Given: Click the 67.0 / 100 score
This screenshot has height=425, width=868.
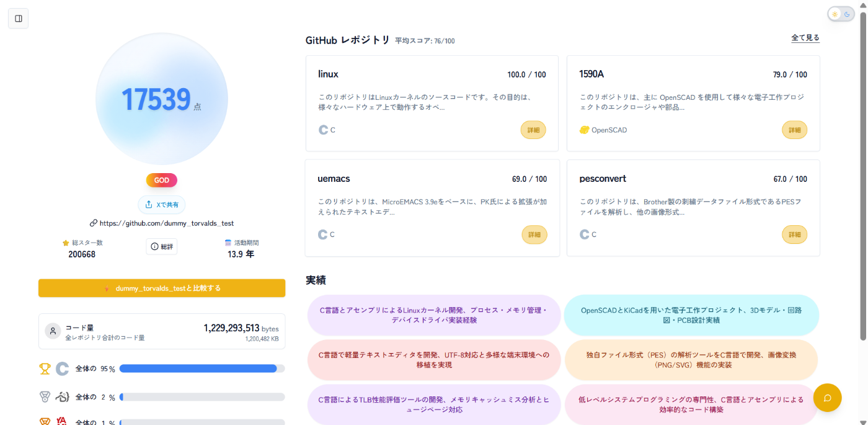Looking at the screenshot, I should 790,179.
